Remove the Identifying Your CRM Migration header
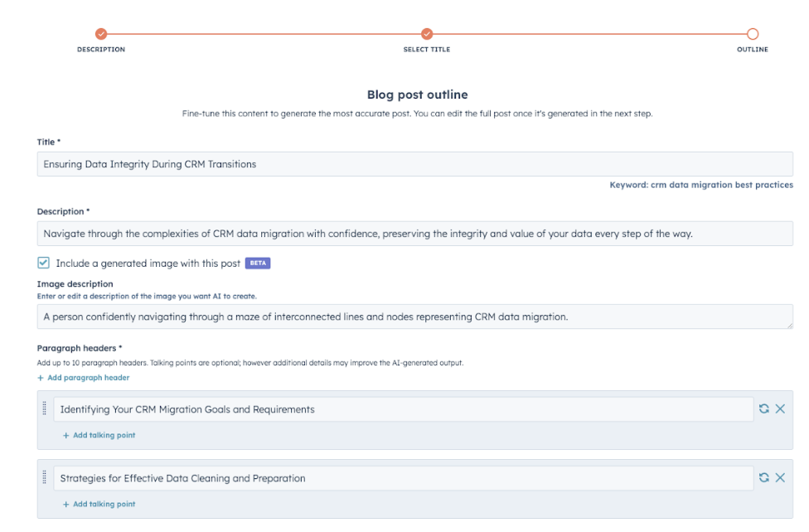The image size is (809, 532). pyautogui.click(x=780, y=409)
